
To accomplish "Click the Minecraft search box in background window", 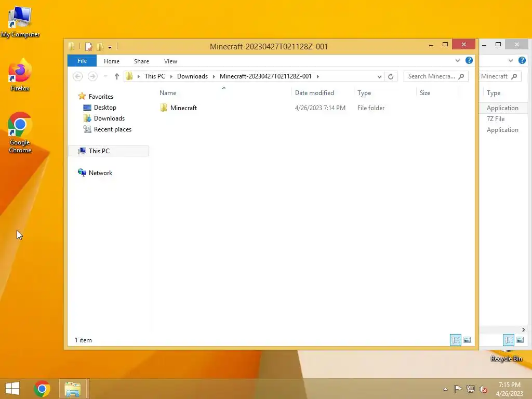I will pos(500,76).
